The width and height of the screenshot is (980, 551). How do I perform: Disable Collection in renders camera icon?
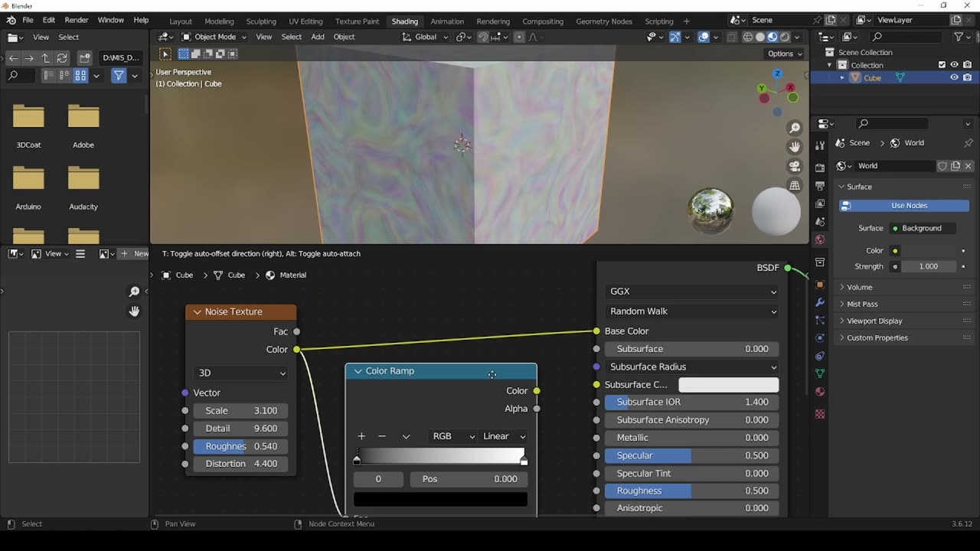(967, 65)
